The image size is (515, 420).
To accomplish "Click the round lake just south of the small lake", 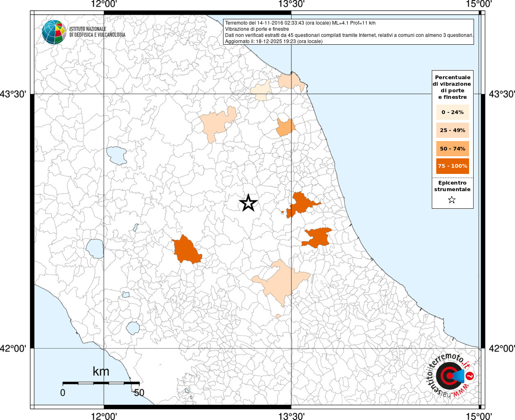I will [x=133, y=328].
